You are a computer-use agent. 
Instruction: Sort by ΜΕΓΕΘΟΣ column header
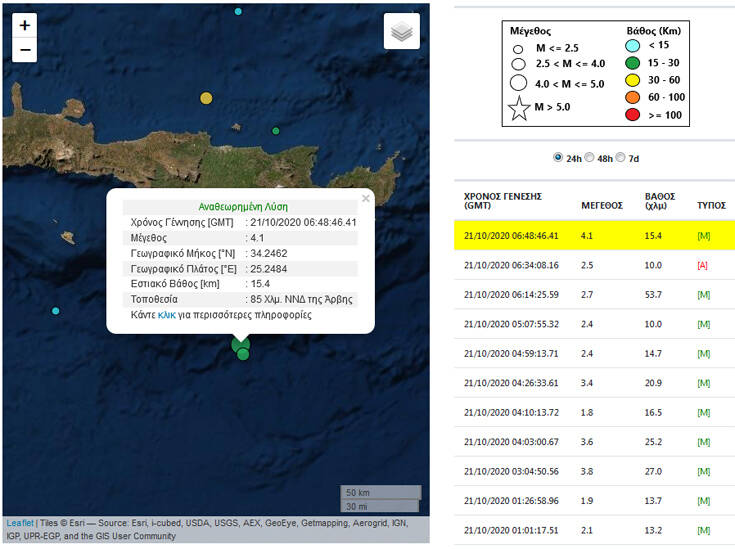coord(601,205)
